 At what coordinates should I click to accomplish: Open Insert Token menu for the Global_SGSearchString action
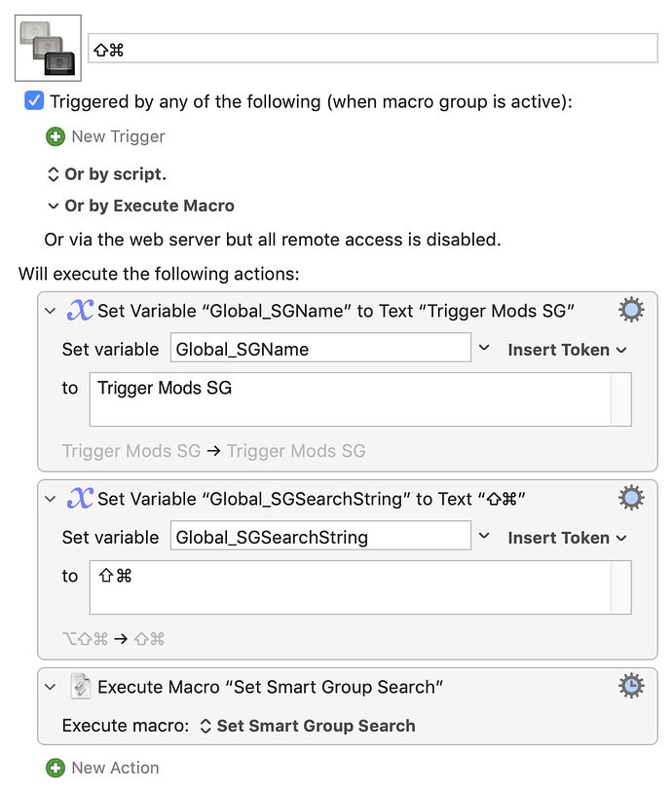tap(567, 538)
